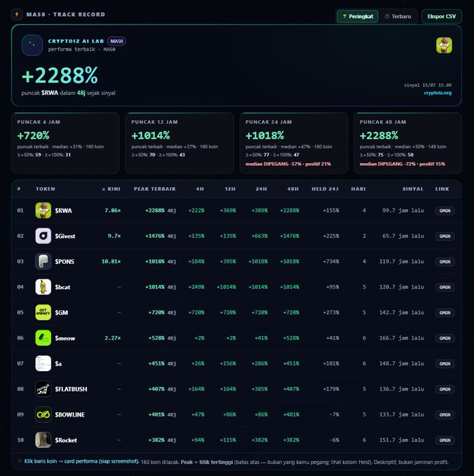Click the $Givest token icon
This screenshot has width=474, height=476.
(x=43, y=236)
